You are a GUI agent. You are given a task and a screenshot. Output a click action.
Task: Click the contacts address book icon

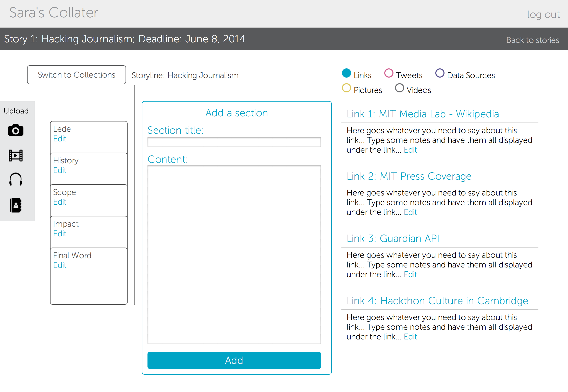(x=16, y=205)
